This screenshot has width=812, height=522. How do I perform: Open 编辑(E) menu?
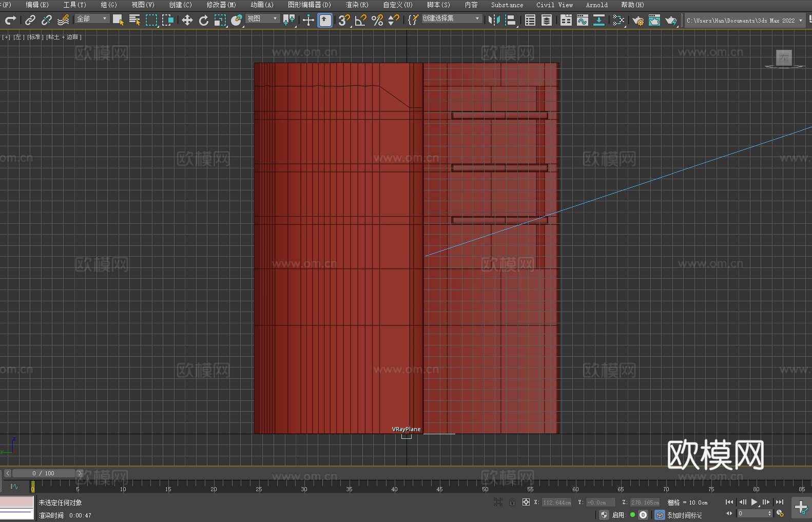[x=37, y=5]
